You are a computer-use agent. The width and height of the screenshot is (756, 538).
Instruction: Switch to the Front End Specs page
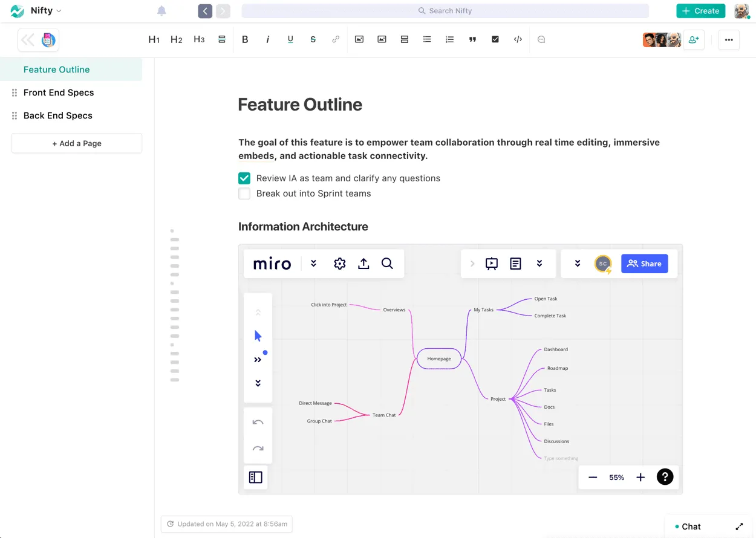click(x=59, y=92)
